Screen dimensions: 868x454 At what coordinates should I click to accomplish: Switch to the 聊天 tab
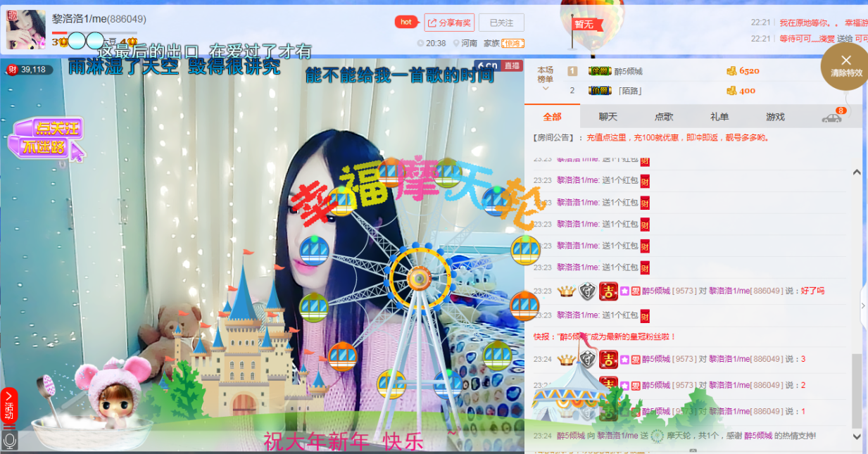[608, 117]
